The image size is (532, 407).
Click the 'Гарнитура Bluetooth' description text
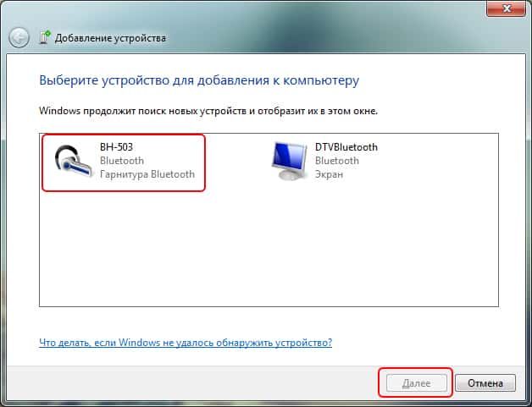coord(147,174)
